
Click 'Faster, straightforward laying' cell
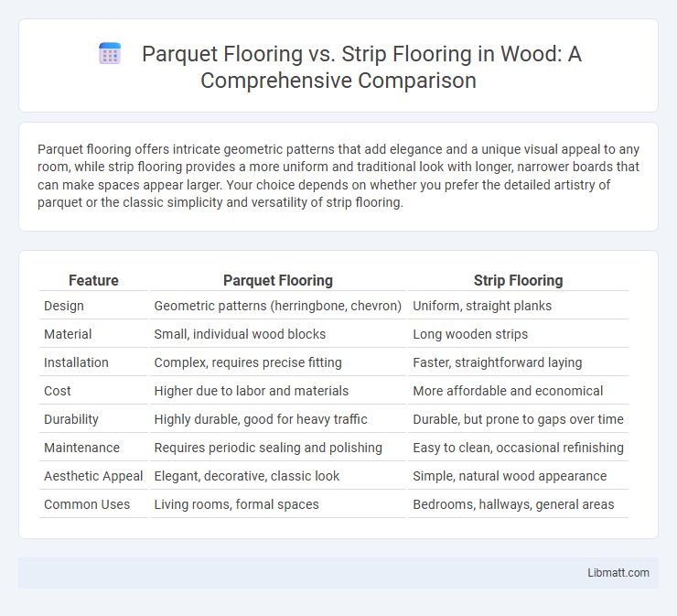[497, 362]
